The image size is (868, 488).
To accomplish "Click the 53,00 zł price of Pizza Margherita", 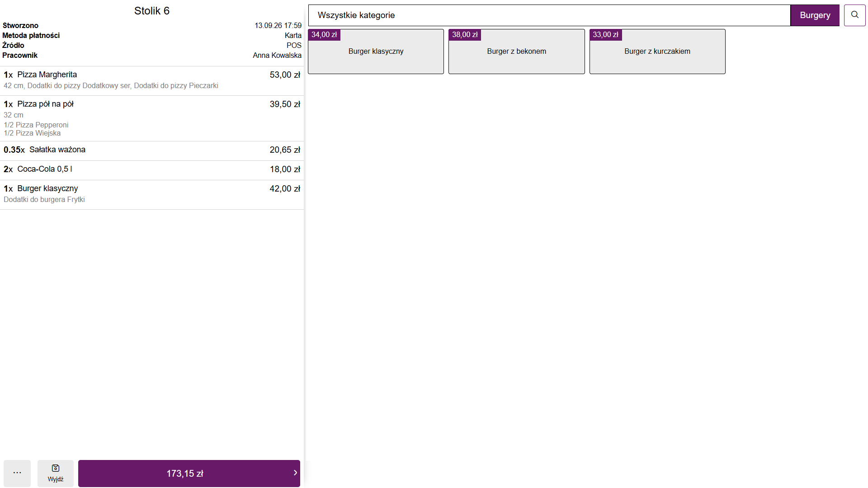I will point(285,75).
